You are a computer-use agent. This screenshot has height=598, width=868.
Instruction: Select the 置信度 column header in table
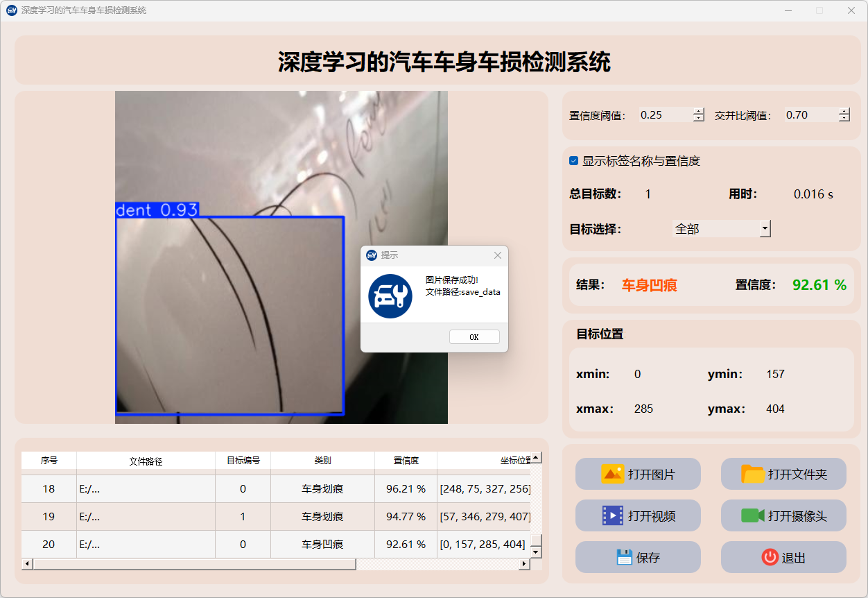pos(406,461)
